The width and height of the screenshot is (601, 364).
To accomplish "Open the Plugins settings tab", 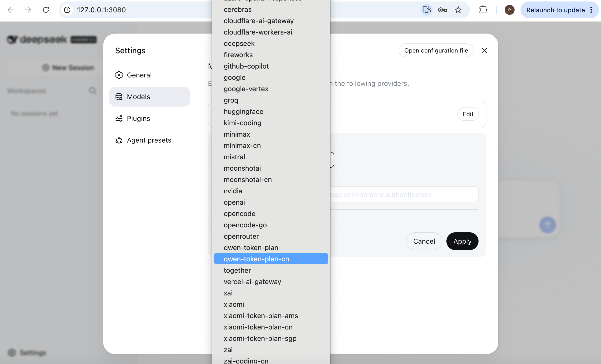I will pos(150,118).
